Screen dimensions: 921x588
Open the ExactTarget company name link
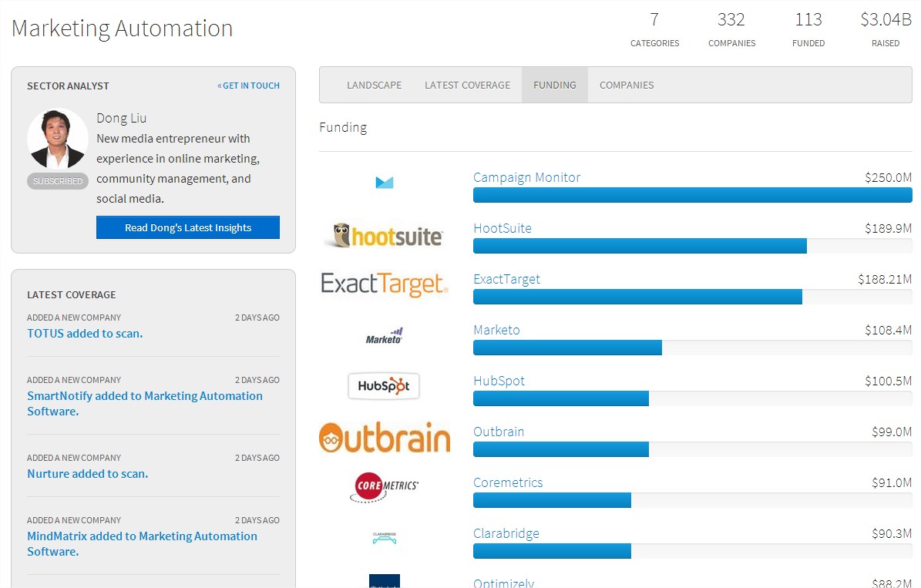(x=506, y=279)
